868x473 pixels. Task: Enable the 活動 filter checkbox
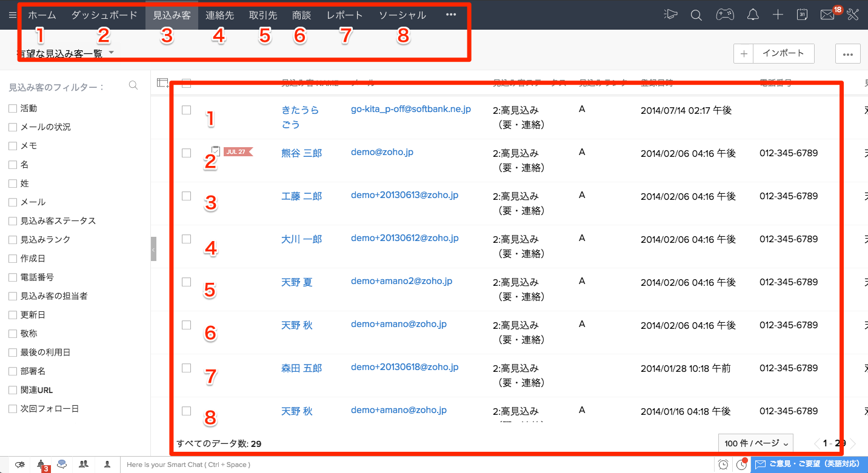click(x=13, y=108)
